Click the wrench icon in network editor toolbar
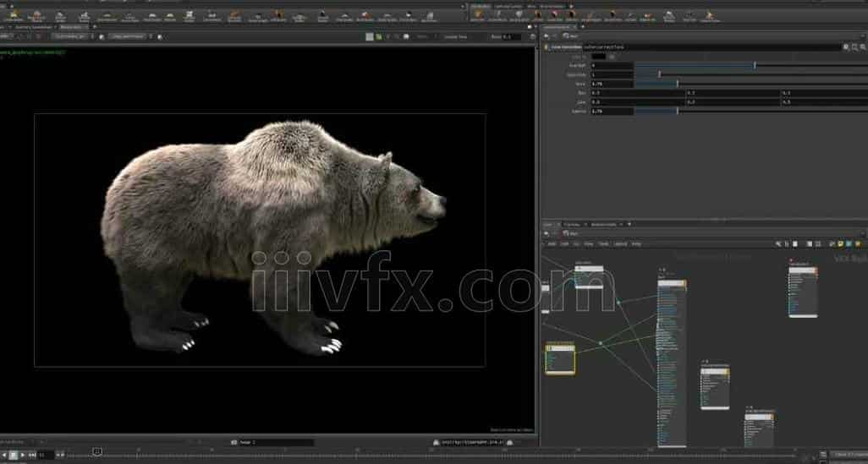This screenshot has width=868, height=464. [778, 244]
